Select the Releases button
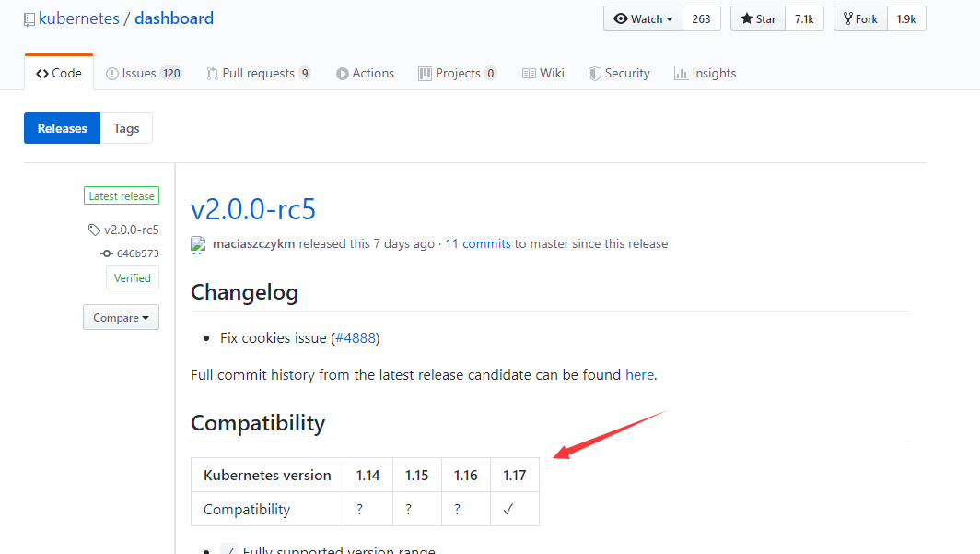Image resolution: width=980 pixels, height=554 pixels. [x=62, y=128]
